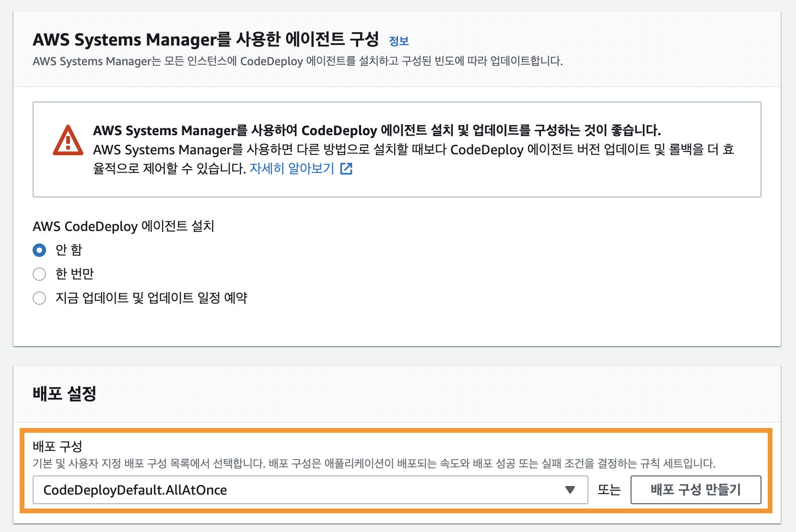Viewport: 796px width, 532px height.
Task: Click the description text under 배포 구성
Action: coord(374,463)
